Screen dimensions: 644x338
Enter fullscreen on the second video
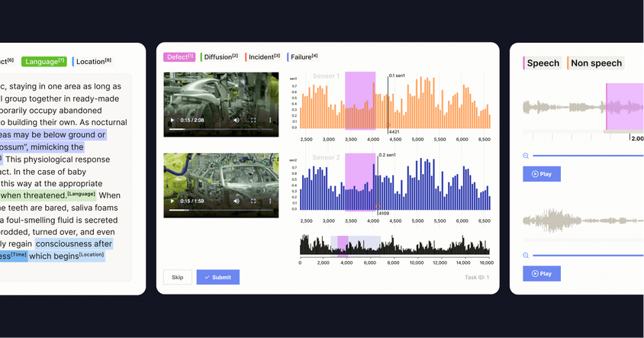pyautogui.click(x=253, y=201)
